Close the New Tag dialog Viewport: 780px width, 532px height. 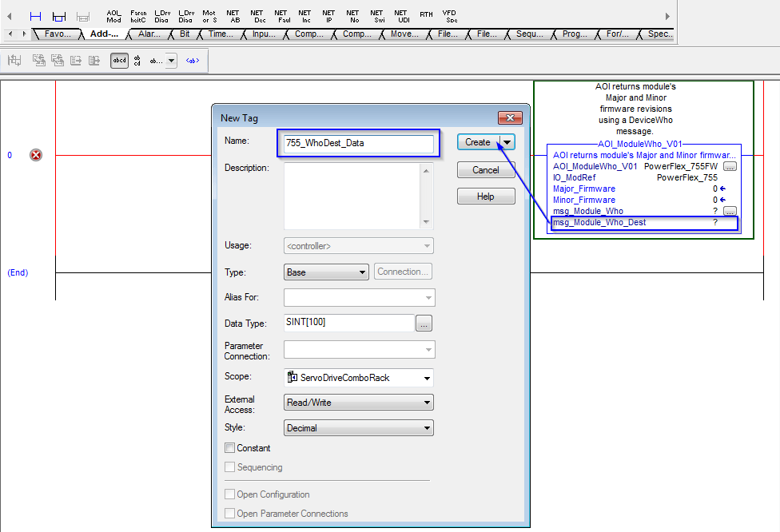510,118
